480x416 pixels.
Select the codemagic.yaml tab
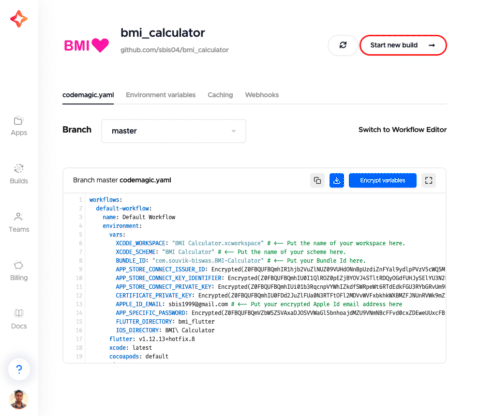(88, 95)
